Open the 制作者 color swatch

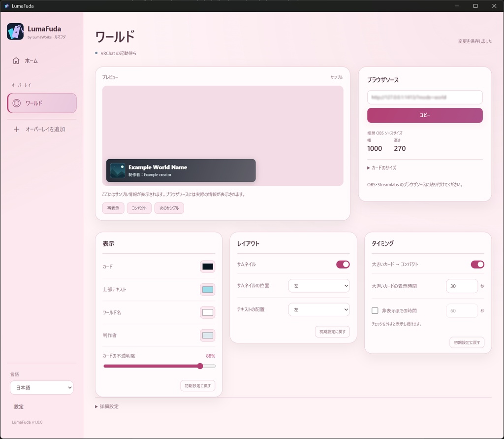point(208,336)
